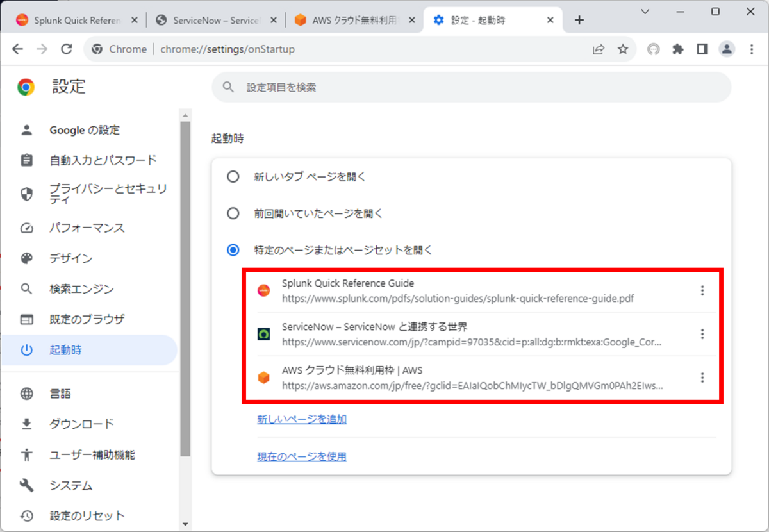
Task: Bookmark this page with star icon
Action: (x=623, y=49)
